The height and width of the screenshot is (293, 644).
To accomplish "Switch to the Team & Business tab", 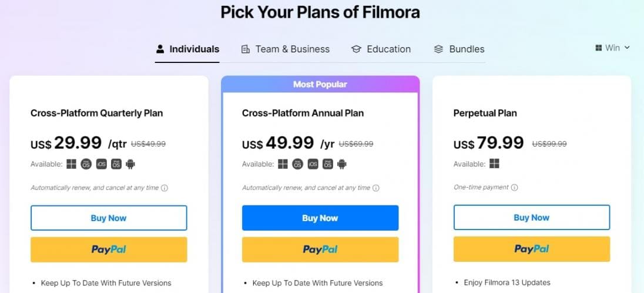I will tap(286, 49).
